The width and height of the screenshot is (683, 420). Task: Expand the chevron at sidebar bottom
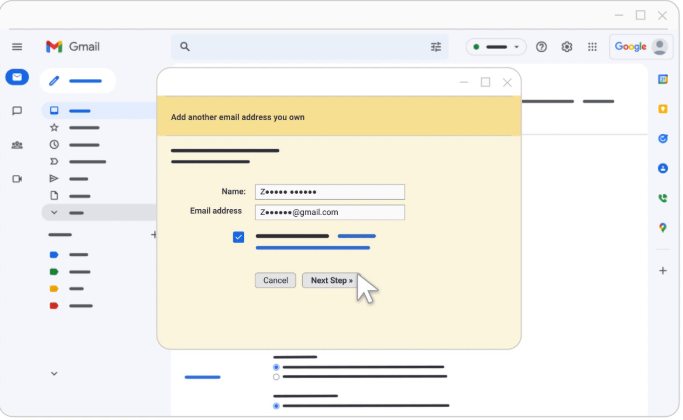click(54, 373)
